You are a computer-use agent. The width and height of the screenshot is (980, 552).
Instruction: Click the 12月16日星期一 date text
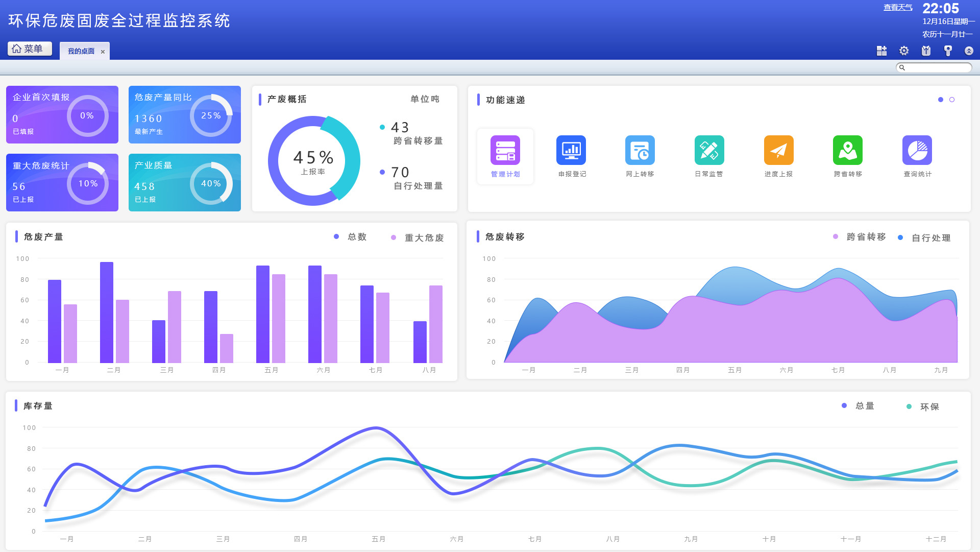coord(948,21)
